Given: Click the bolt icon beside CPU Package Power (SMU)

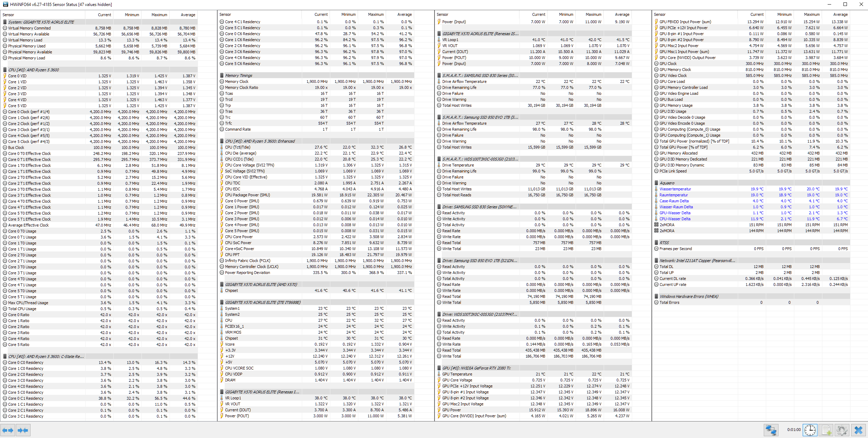Looking at the screenshot, I should coord(222,195).
